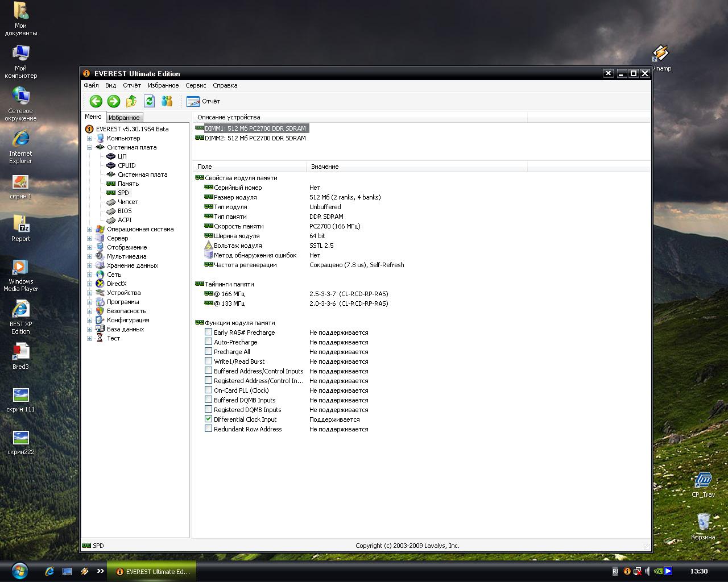
Task: Expand the DirectX tree node
Action: [x=89, y=284]
